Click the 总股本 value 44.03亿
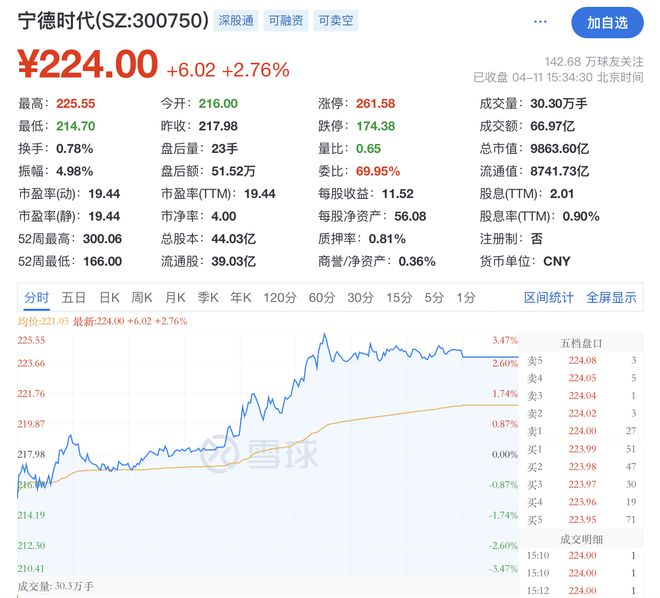660x598 pixels. pos(233,239)
